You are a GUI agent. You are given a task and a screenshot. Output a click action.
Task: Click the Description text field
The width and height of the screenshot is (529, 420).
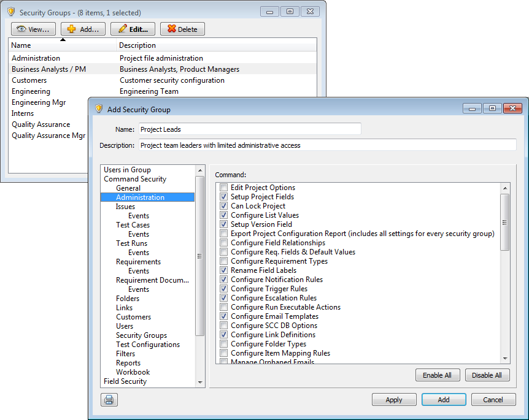(x=326, y=145)
